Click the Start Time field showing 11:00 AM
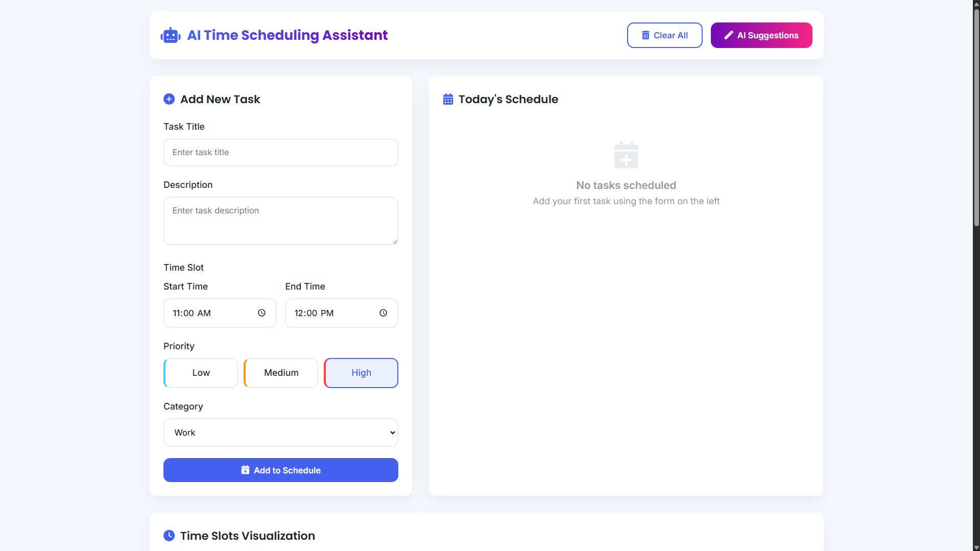The image size is (980, 551). (x=209, y=313)
